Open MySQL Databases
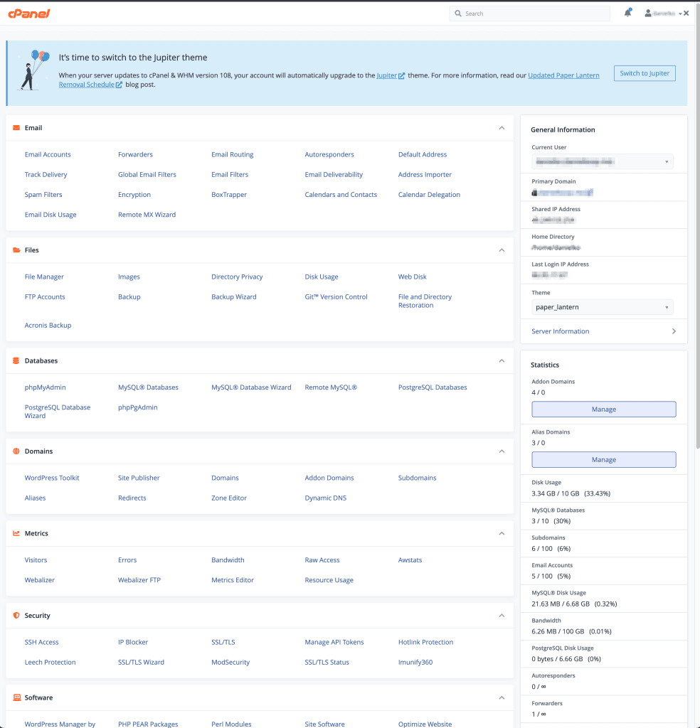The height and width of the screenshot is (728, 700). click(148, 387)
